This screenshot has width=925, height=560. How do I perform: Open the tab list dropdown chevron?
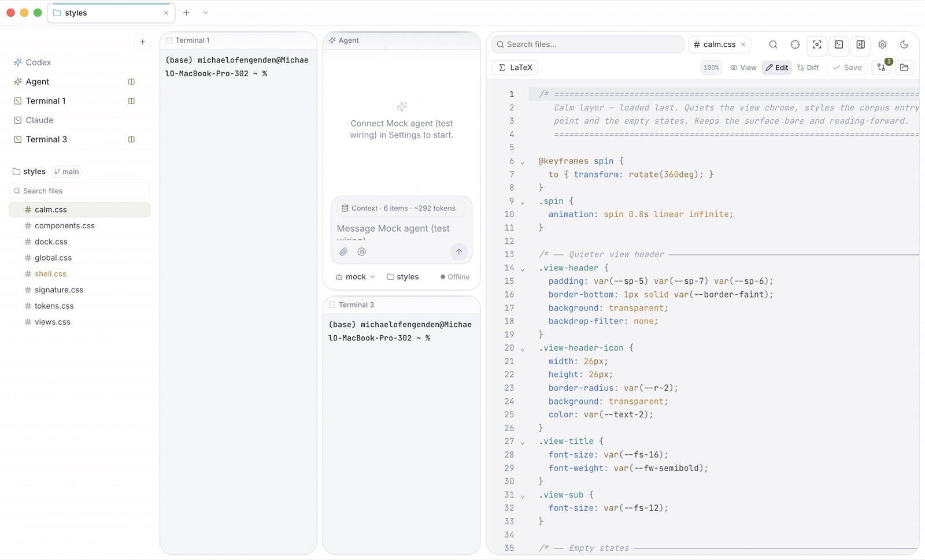click(x=205, y=13)
